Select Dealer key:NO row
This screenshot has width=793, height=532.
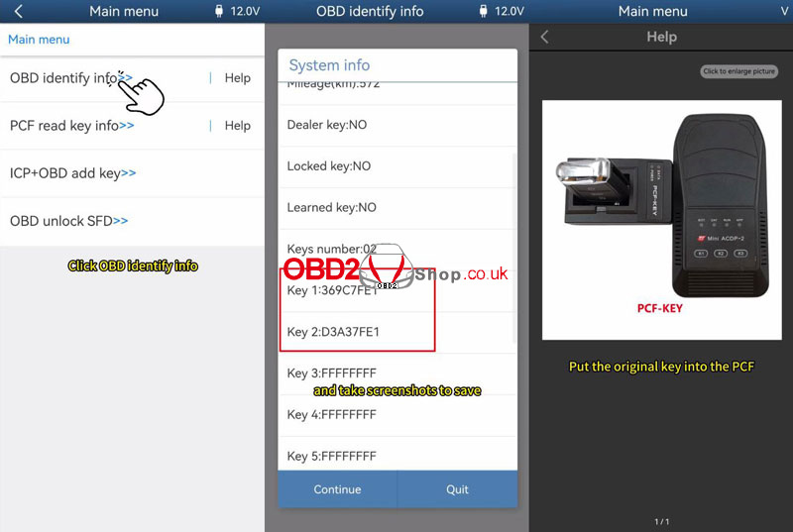(397, 125)
